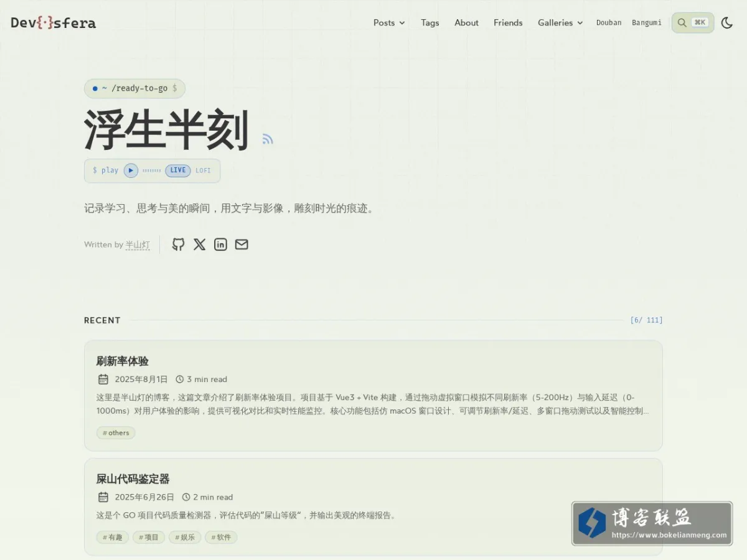Click the 屎山代码鉴定器 post summary text
This screenshot has height=560, width=747.
[x=246, y=515]
